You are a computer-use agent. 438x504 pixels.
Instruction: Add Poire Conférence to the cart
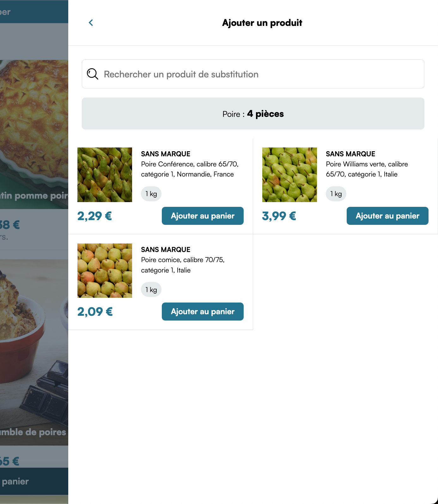point(203,216)
